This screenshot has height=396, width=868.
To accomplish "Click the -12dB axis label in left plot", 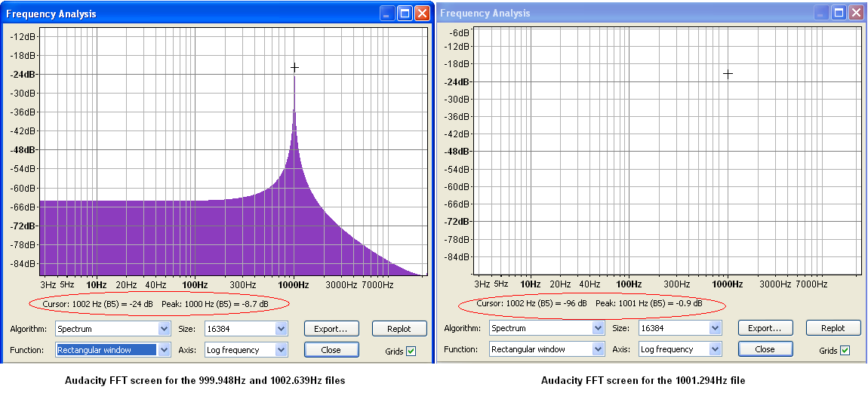I will [23, 36].
